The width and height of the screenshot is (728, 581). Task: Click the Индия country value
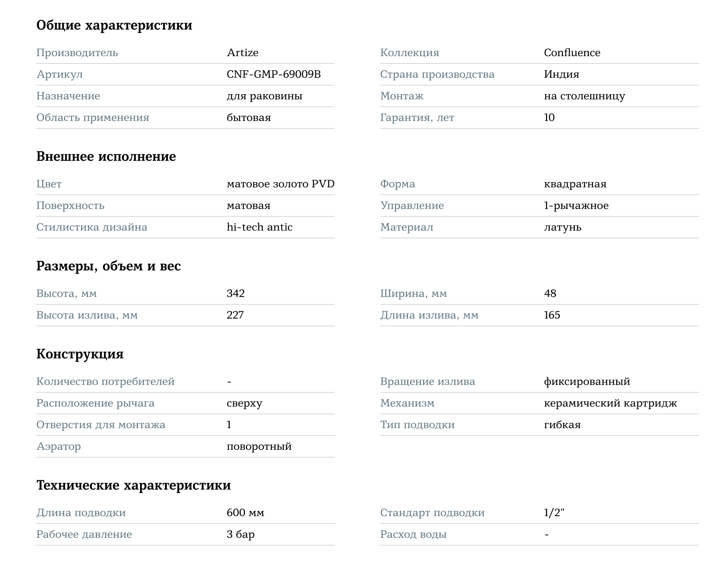(x=561, y=74)
